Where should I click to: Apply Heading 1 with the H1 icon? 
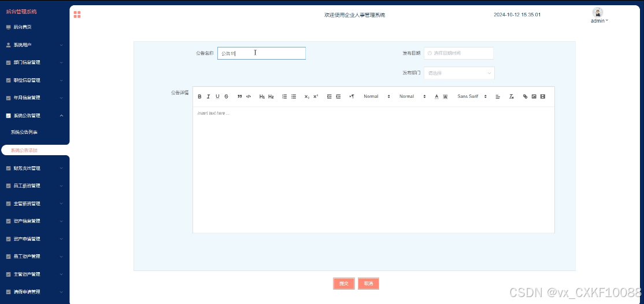click(262, 97)
